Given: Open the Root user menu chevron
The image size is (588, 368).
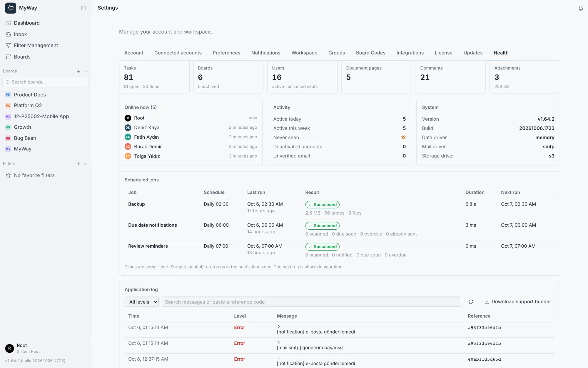Looking at the screenshot, I should [x=83, y=349].
